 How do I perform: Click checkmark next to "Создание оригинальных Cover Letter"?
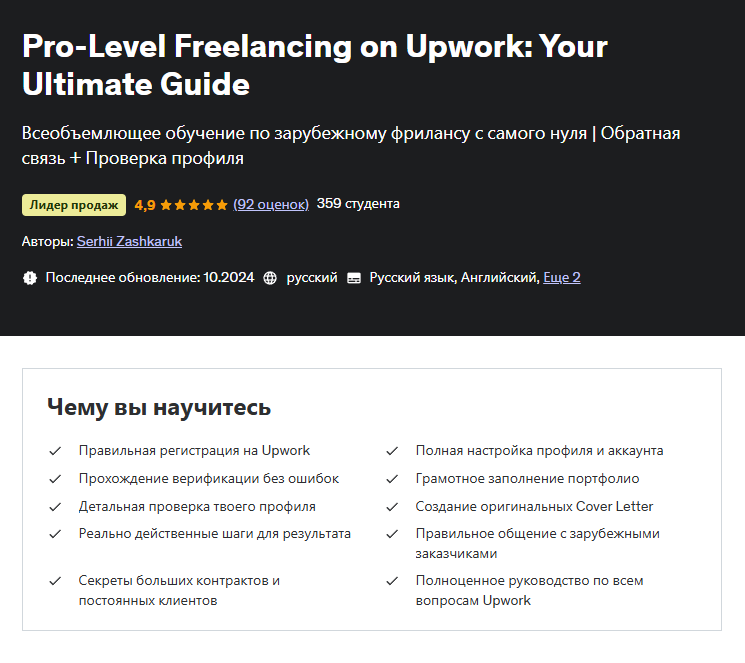(x=392, y=507)
